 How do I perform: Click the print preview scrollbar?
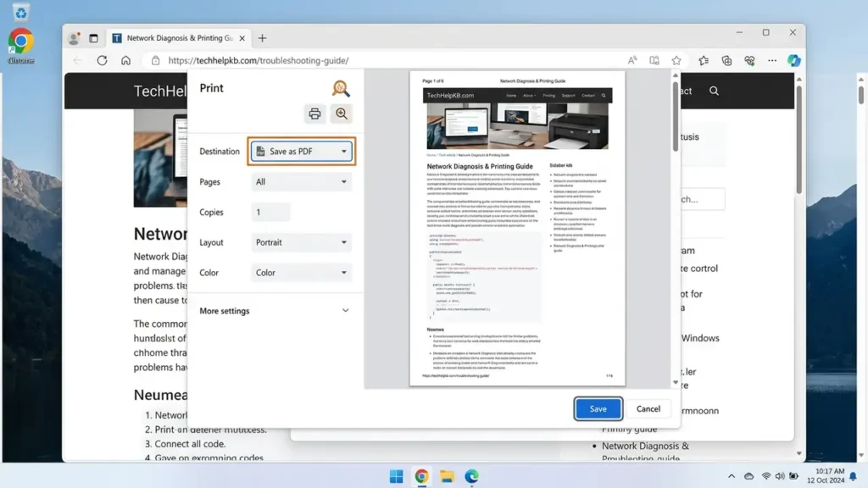[x=676, y=117]
